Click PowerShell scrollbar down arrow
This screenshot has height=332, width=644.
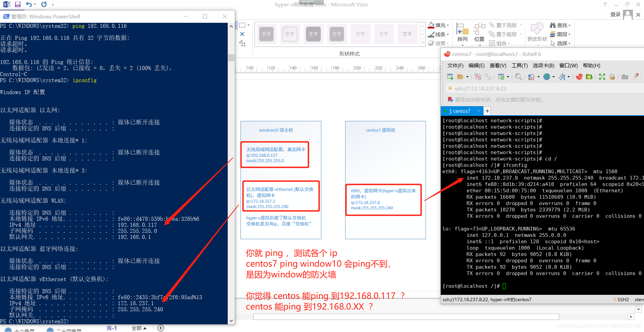231,321
